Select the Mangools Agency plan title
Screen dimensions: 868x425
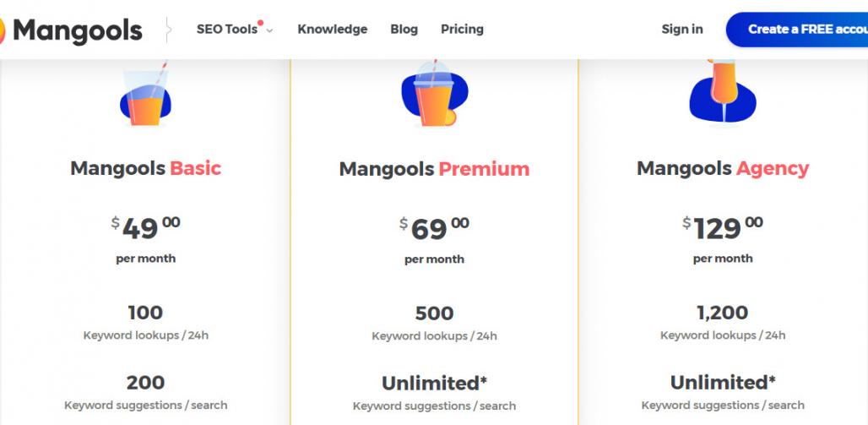(x=723, y=168)
